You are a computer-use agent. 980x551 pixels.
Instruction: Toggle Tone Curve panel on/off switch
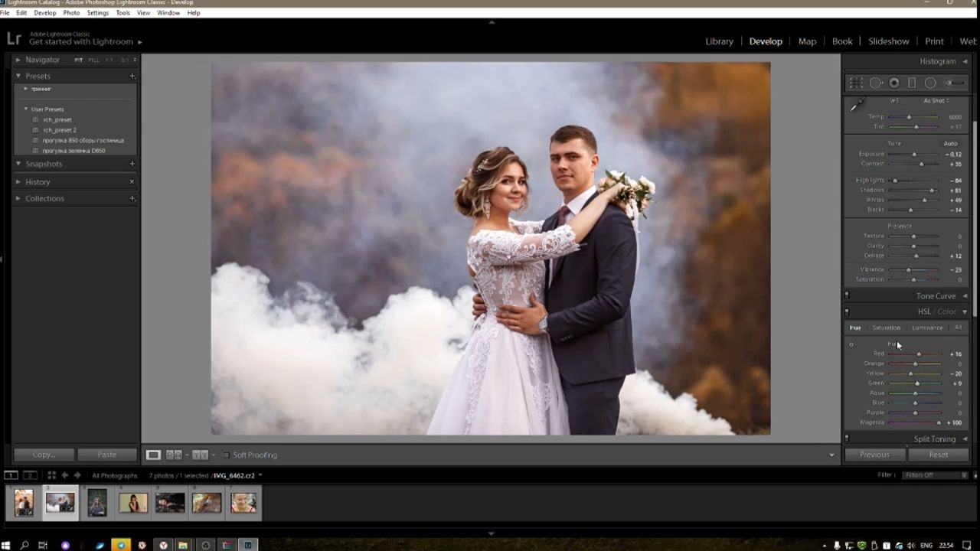coord(847,295)
